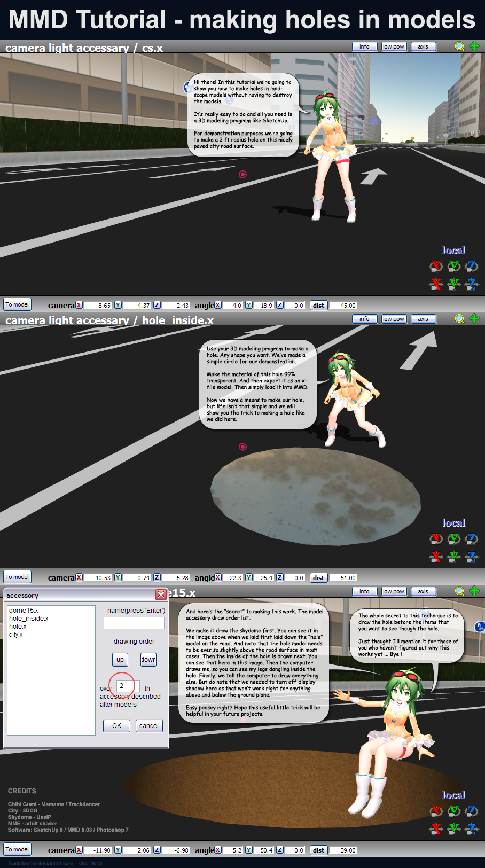Viewport: 485px width, 868px height.
Task: Click angle Y field showing 18.9
Action: pos(264,306)
